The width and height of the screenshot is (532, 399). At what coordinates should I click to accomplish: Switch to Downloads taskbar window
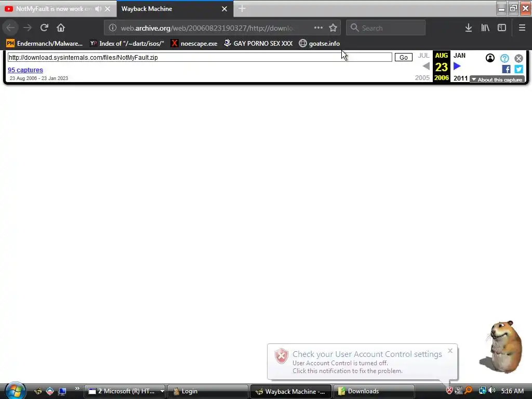point(374,391)
